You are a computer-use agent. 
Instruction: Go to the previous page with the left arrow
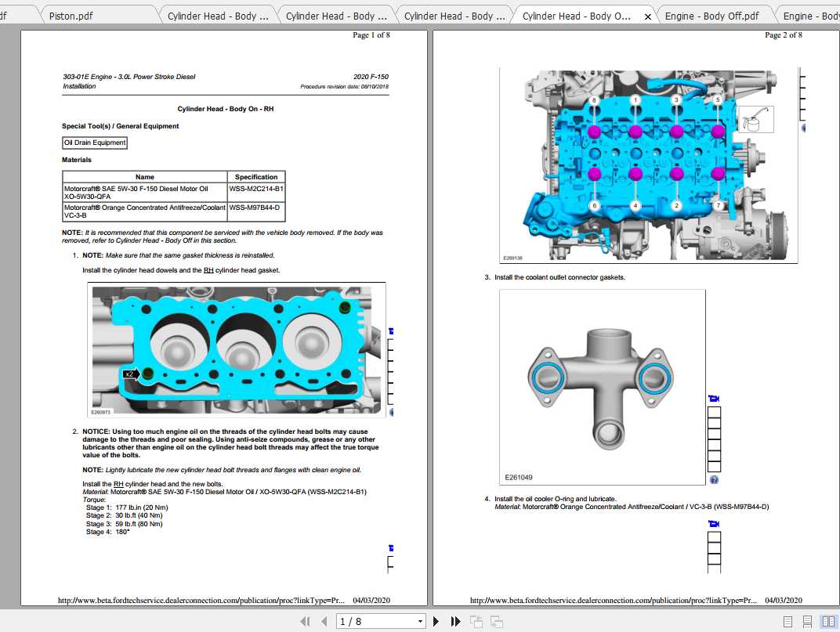(x=324, y=621)
